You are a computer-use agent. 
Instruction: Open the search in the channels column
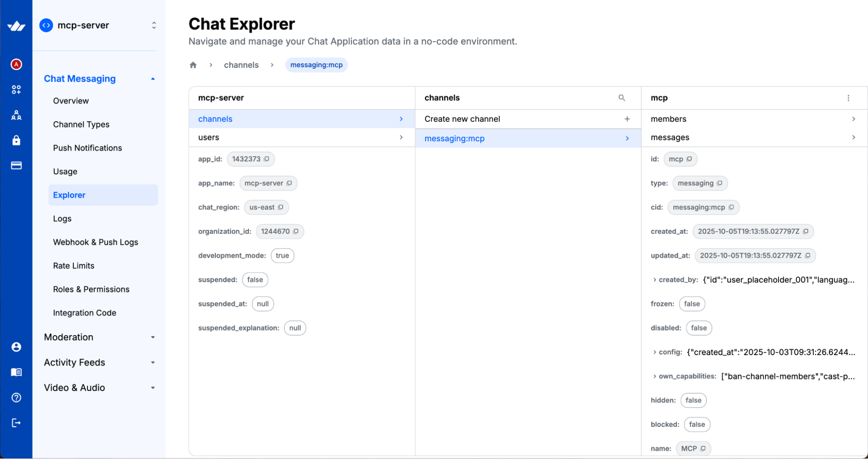click(622, 98)
